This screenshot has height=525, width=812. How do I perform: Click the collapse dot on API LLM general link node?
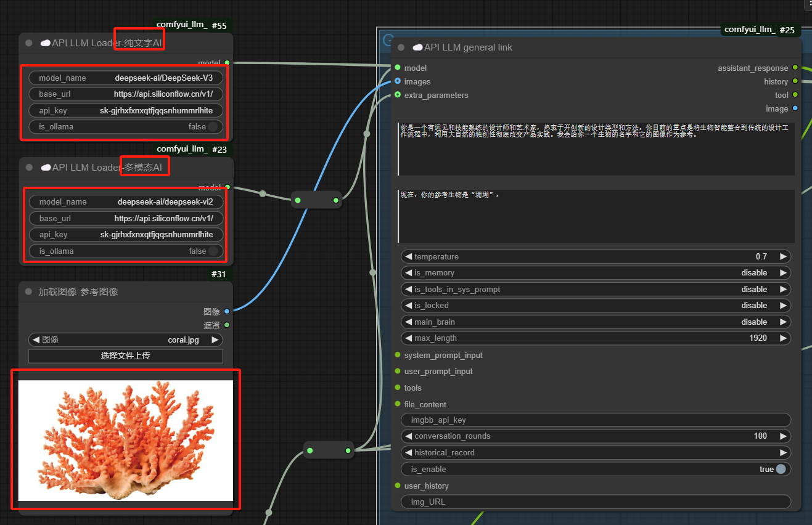(401, 47)
